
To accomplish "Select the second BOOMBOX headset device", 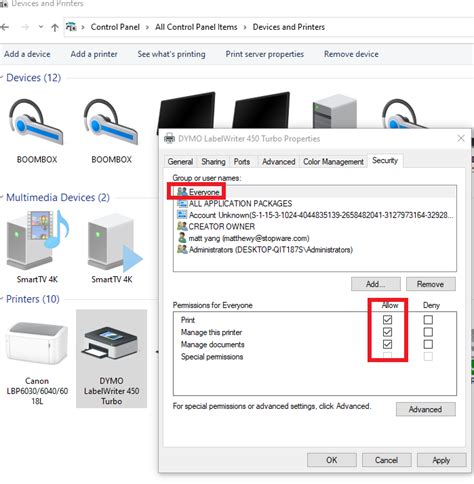I will click(x=111, y=130).
